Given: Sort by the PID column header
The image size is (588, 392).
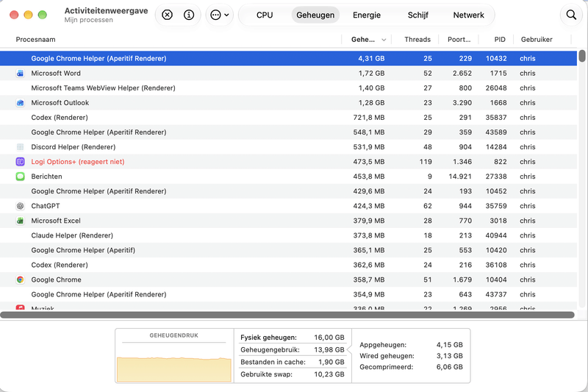Looking at the screenshot, I should 500,40.
